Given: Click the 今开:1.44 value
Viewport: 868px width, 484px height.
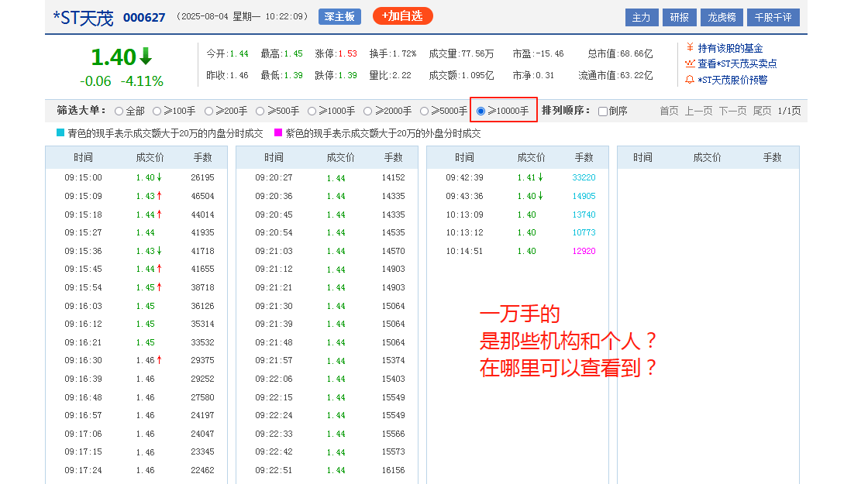Looking at the screenshot, I should (x=228, y=53).
